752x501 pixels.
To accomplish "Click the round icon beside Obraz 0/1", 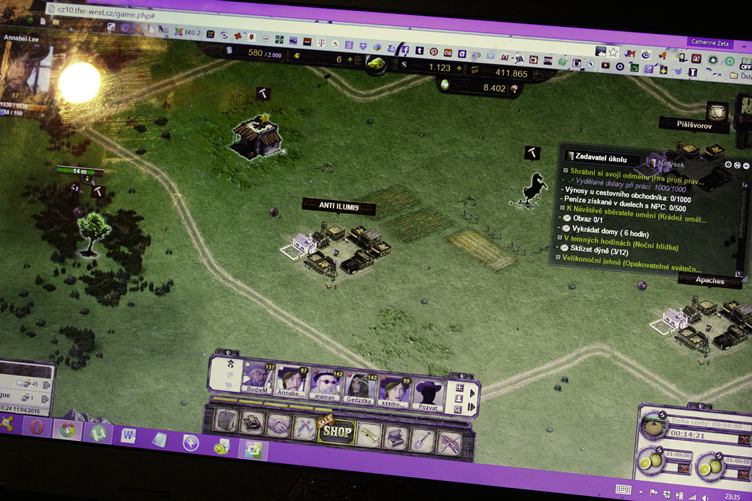I will (567, 218).
